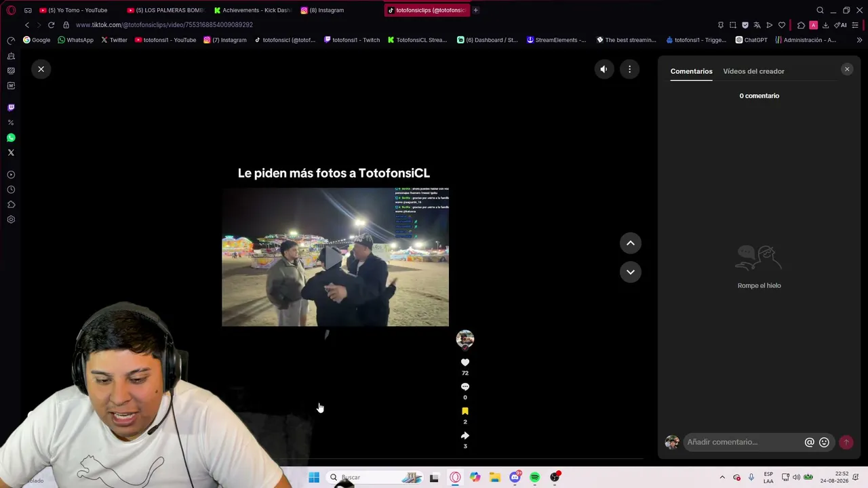
Task: Go to the previous video
Action: coord(630,243)
